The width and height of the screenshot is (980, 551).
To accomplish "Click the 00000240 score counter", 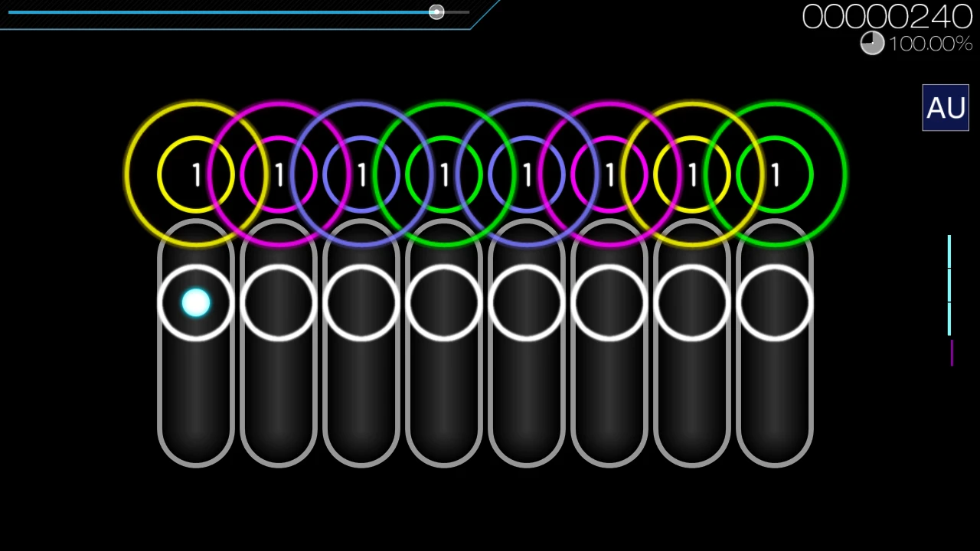I will (887, 16).
